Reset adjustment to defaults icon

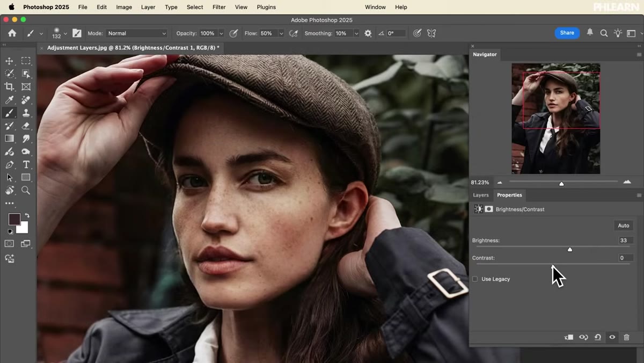598,337
